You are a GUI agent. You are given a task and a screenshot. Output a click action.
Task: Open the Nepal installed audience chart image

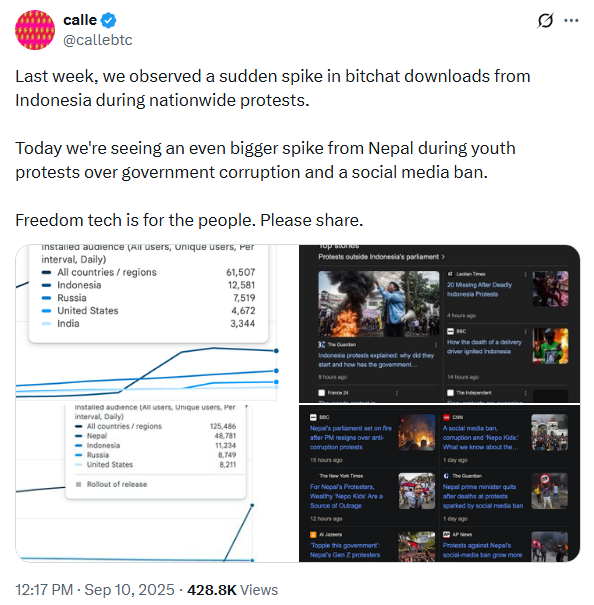(x=157, y=483)
